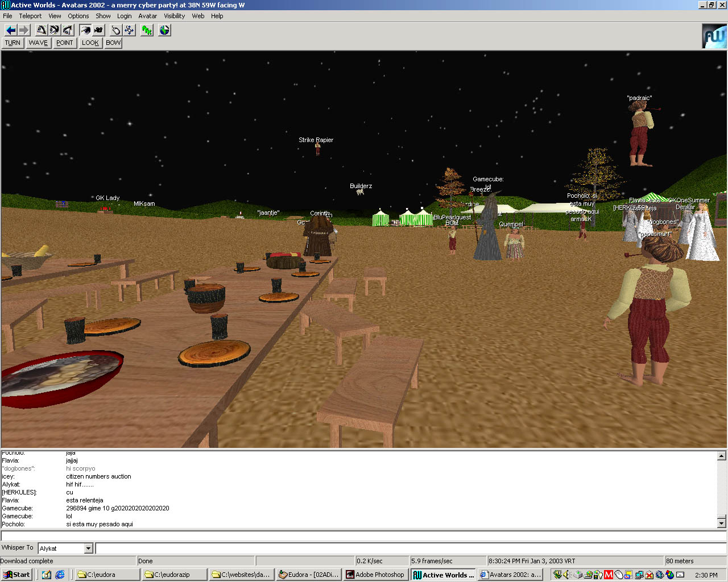
Task: Click the blue back arrow teleport icon
Action: pyautogui.click(x=10, y=30)
